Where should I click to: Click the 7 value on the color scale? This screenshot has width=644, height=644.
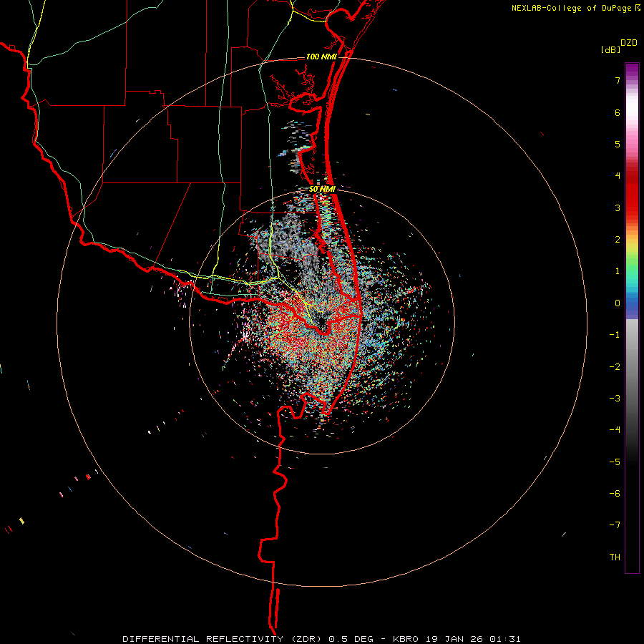[618, 80]
